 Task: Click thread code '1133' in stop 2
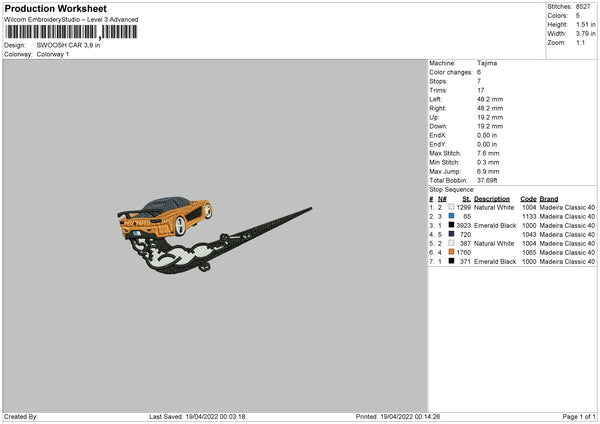[x=529, y=217]
